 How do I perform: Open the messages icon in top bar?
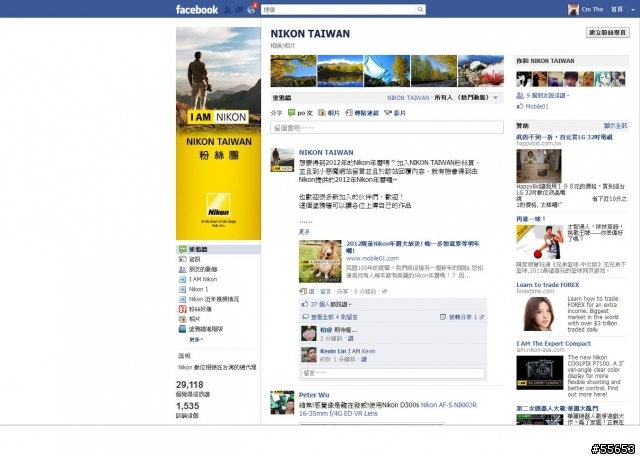239,10
